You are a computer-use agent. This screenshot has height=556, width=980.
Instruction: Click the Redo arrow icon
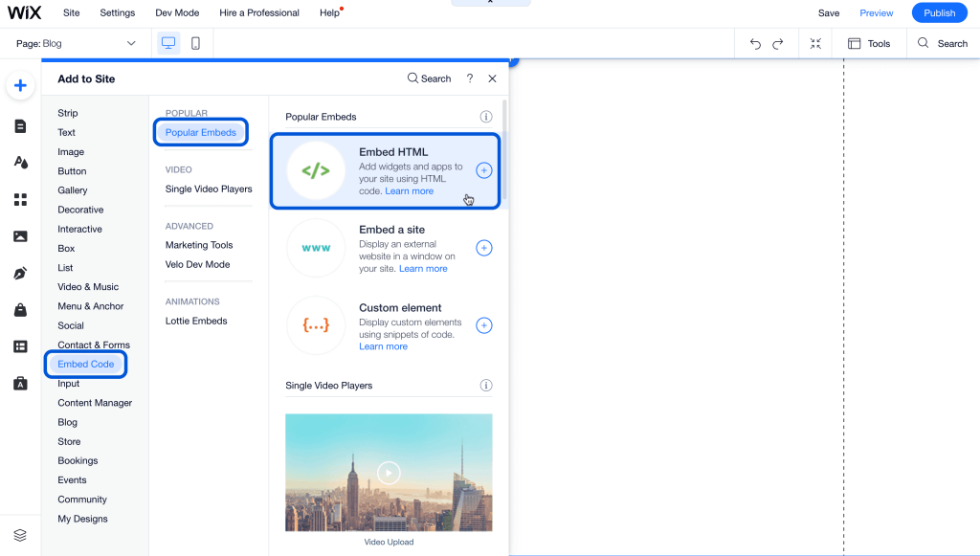coord(778,43)
